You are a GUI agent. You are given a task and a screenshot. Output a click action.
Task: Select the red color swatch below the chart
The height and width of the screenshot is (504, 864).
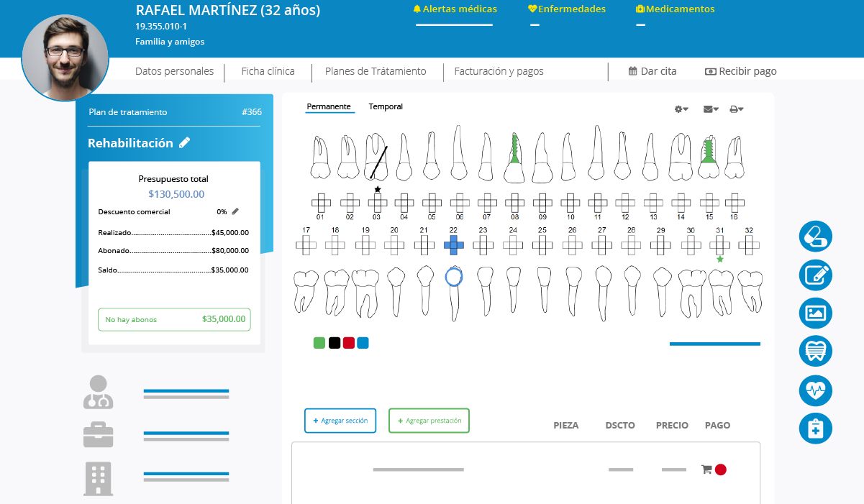(x=348, y=342)
